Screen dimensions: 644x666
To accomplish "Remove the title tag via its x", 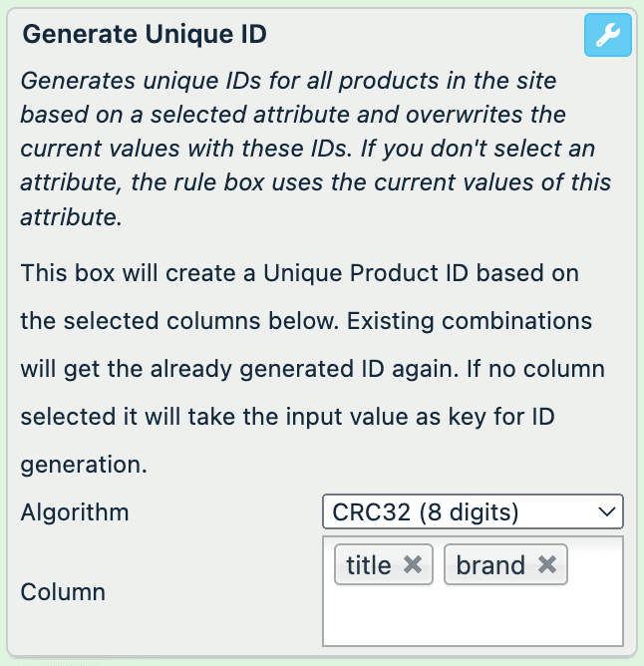I will pyautogui.click(x=413, y=565).
